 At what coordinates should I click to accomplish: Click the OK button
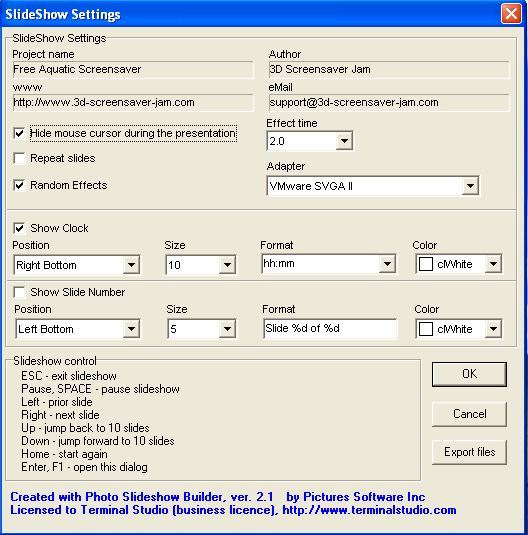tap(469, 374)
